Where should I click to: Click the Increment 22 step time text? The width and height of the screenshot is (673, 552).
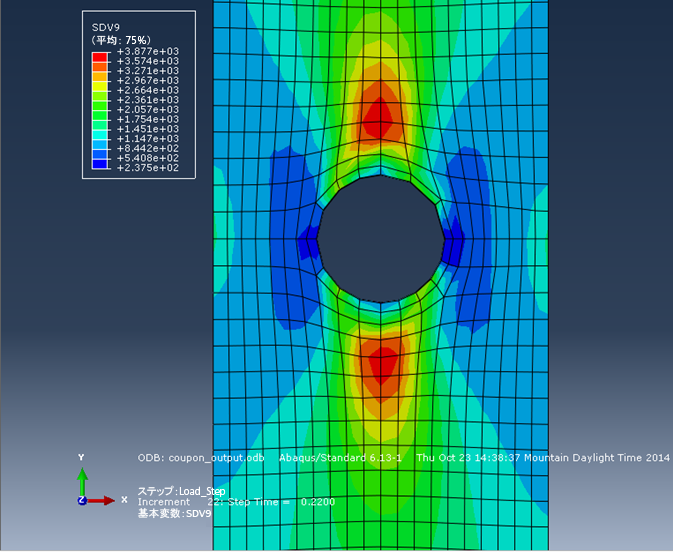[x=236, y=502]
